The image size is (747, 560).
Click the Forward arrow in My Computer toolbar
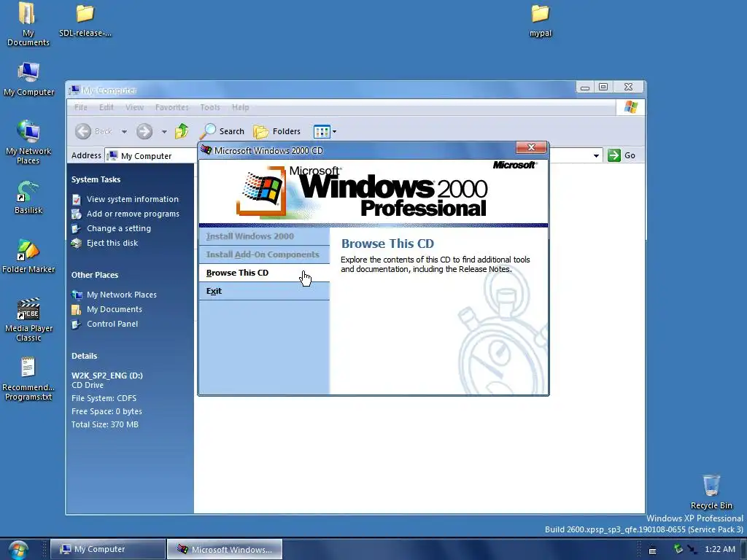point(144,131)
